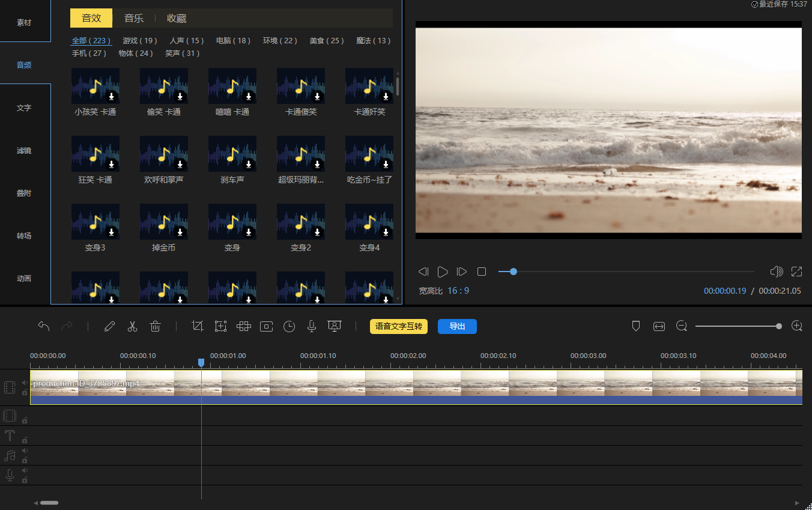The height and width of the screenshot is (510, 812).
Task: Switch to the 音乐 tab
Action: coord(134,18)
